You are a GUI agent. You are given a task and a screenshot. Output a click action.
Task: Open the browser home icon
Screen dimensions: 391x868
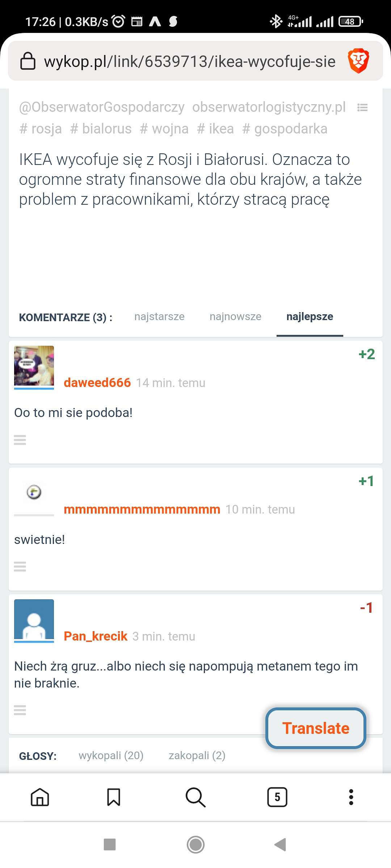pos(40,797)
